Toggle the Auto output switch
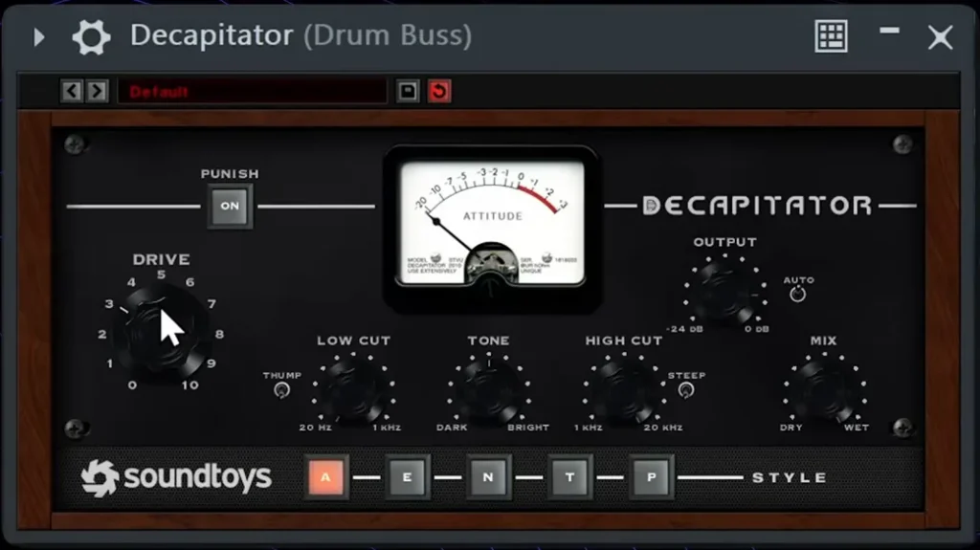 (x=797, y=294)
